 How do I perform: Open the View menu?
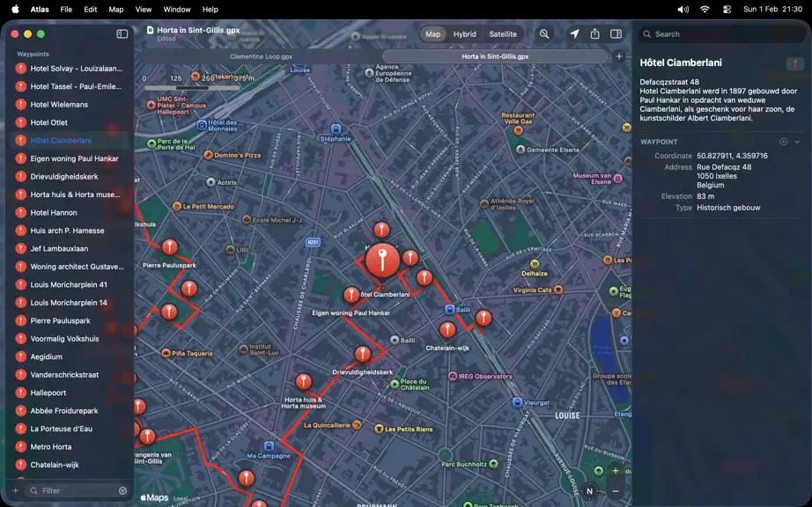pyautogui.click(x=144, y=10)
